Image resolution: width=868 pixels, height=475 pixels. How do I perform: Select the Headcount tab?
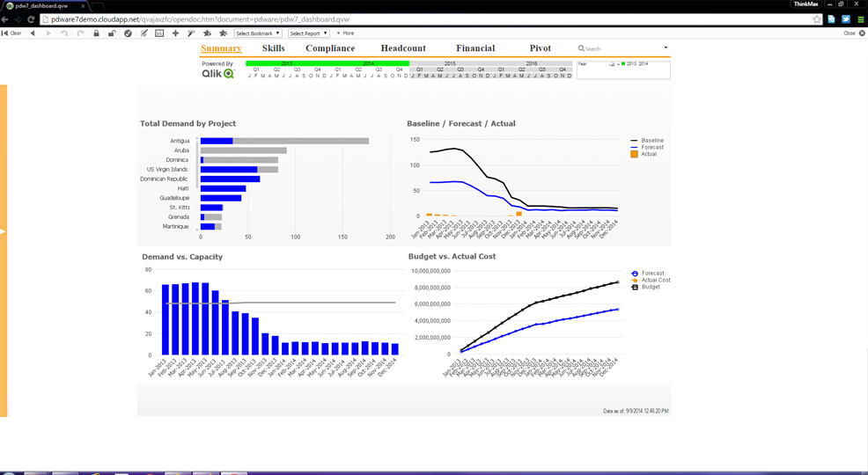click(x=403, y=48)
